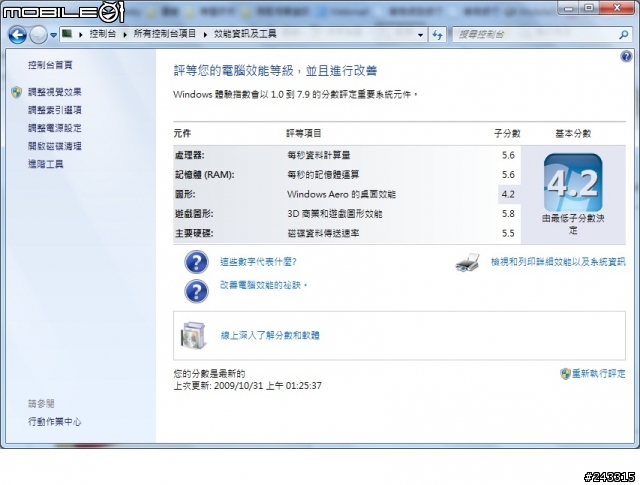Viewport: 640px width, 485px height.
Task: Click question icon beside 改善電腦效能的祕訣
Action: (196, 291)
